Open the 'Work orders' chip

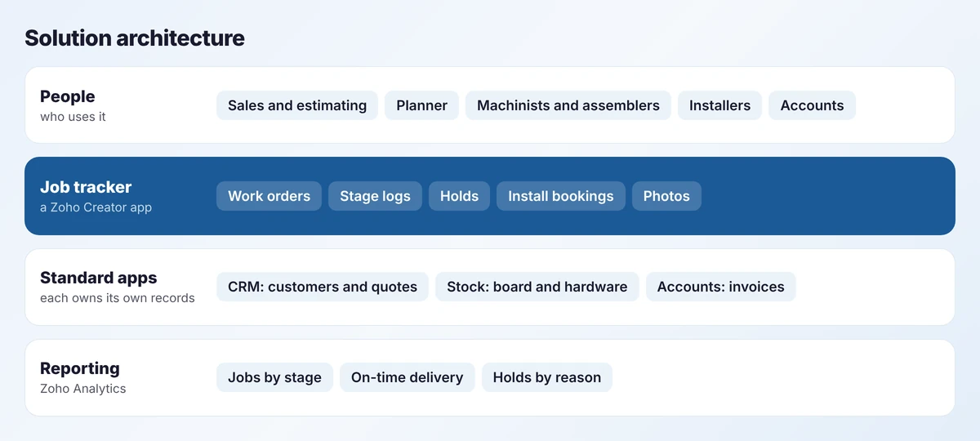(x=269, y=196)
